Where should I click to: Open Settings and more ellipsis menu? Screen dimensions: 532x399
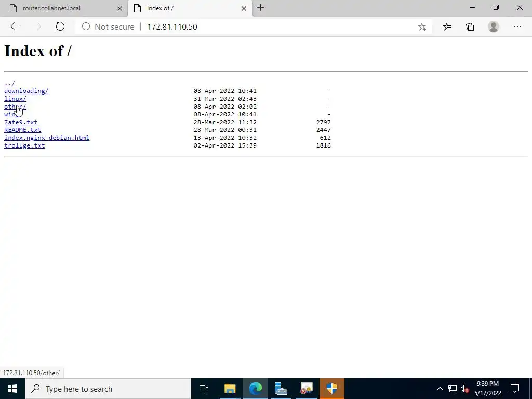517,26
